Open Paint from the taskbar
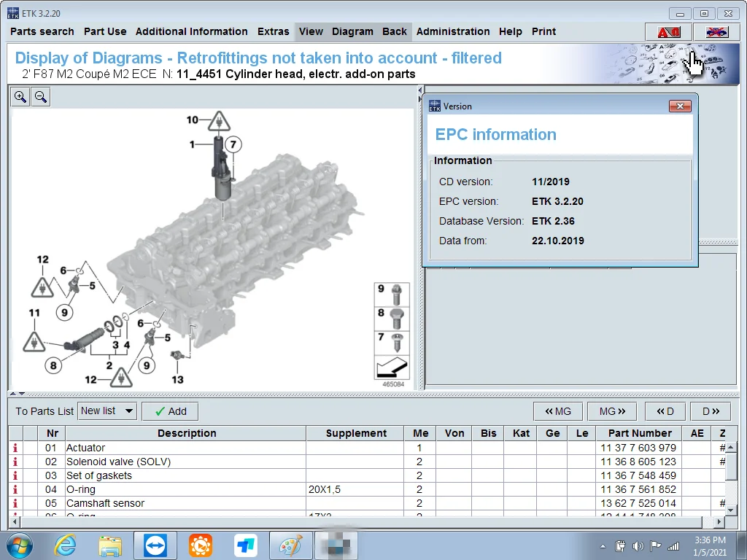The height and width of the screenshot is (560, 747). coord(291,545)
